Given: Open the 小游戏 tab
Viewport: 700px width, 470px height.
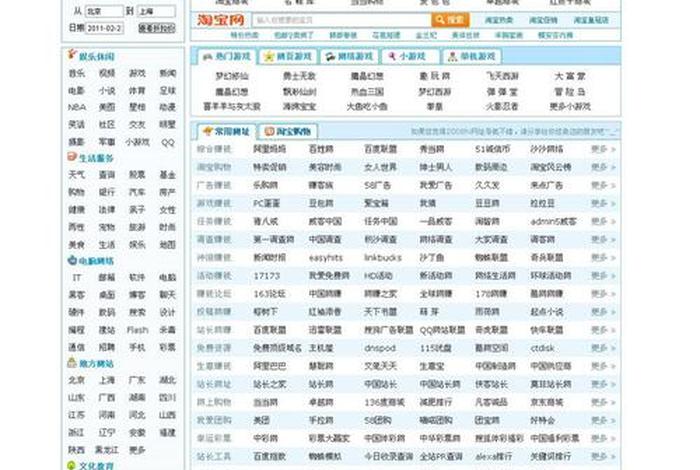Looking at the screenshot, I should click(x=411, y=57).
